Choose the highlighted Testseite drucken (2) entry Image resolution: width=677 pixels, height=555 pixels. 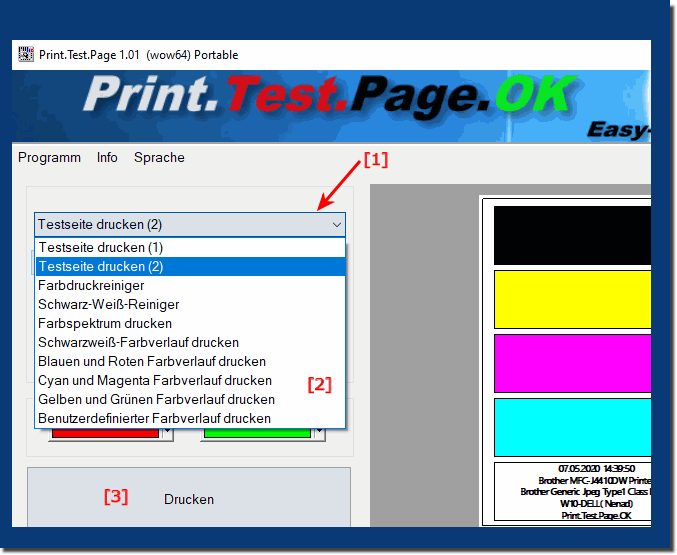click(190, 266)
